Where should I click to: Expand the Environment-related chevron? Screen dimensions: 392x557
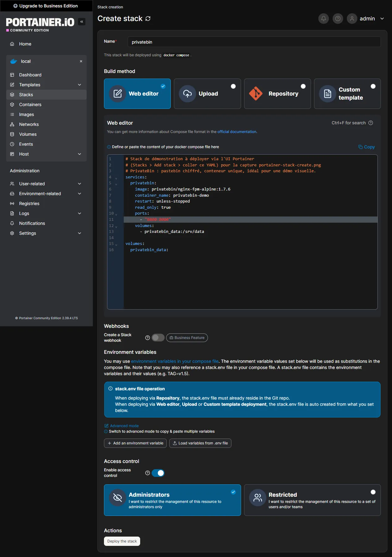(x=80, y=194)
